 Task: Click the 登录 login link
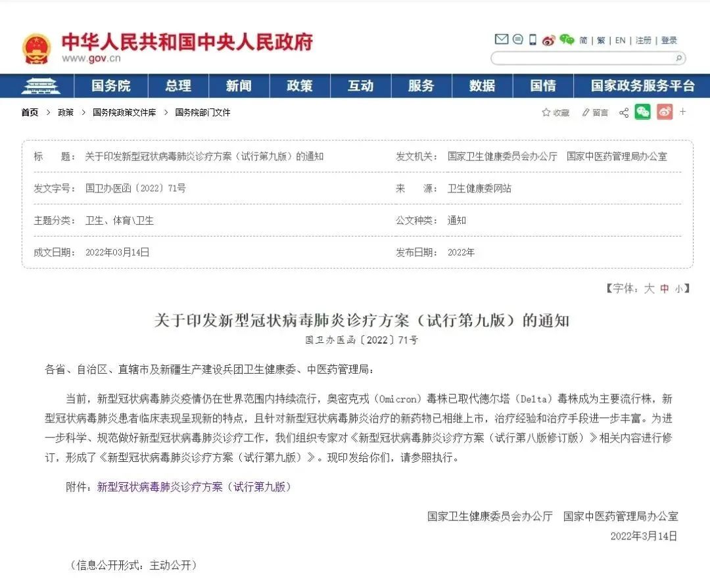[x=669, y=40]
